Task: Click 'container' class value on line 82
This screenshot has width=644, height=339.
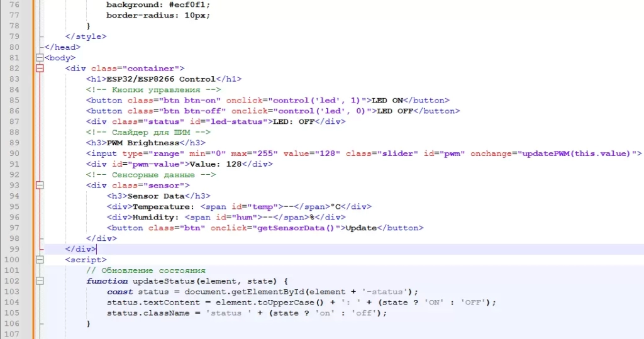Action: [151, 69]
